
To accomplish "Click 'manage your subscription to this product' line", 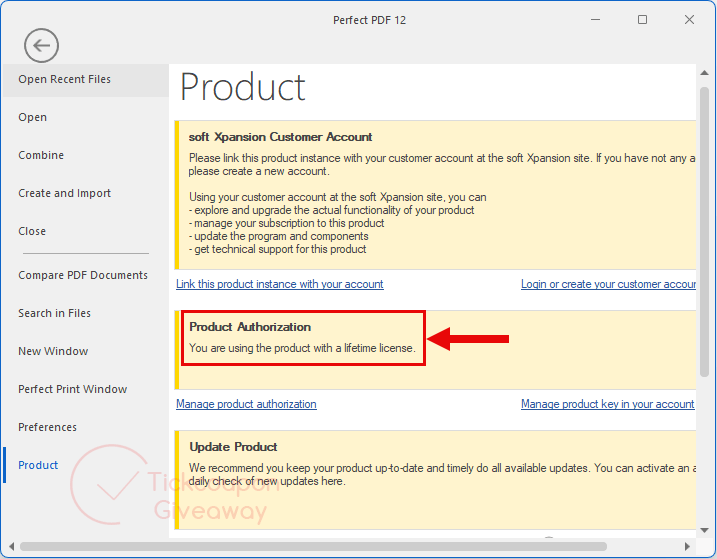I will tap(287, 223).
